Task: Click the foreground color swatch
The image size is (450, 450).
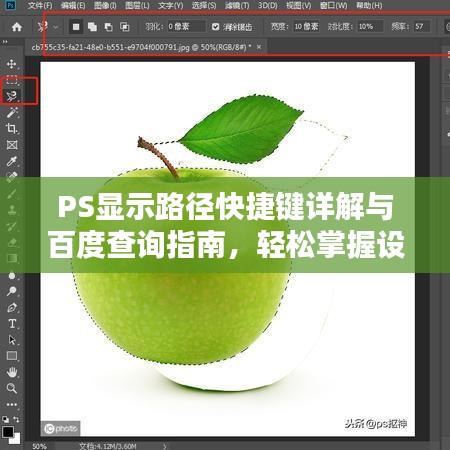Action: click(x=8, y=431)
